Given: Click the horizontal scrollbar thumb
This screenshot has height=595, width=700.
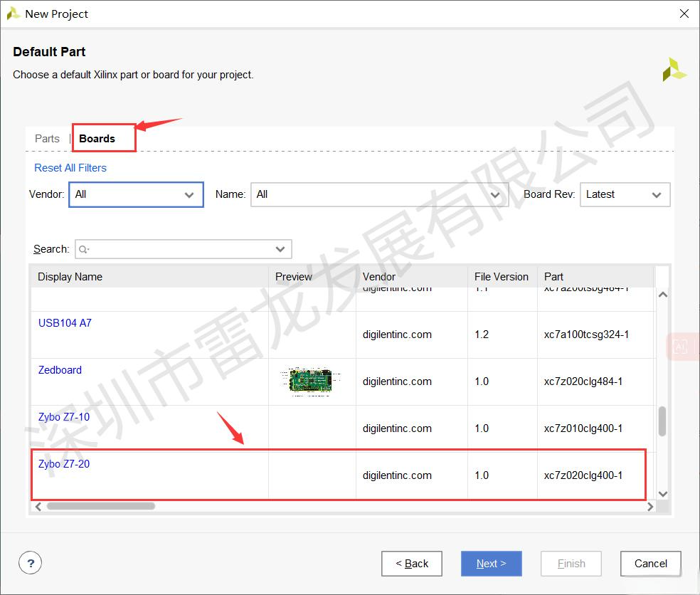Looking at the screenshot, I should (x=101, y=506).
